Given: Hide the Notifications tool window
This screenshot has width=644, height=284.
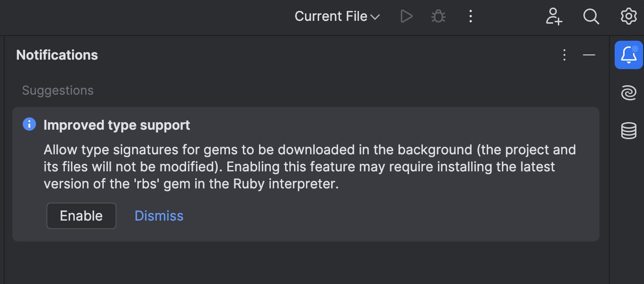Looking at the screenshot, I should coord(589,55).
